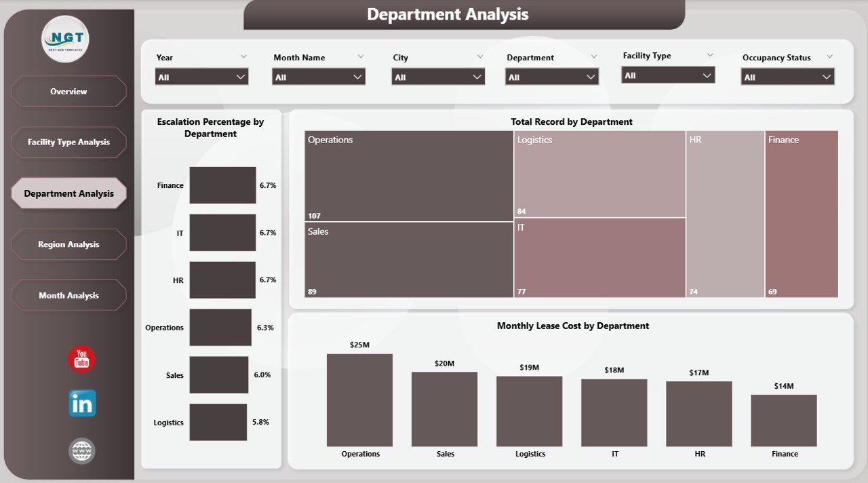Viewport: 868px width, 483px height.
Task: Click the website globe icon
Action: pos(82,451)
